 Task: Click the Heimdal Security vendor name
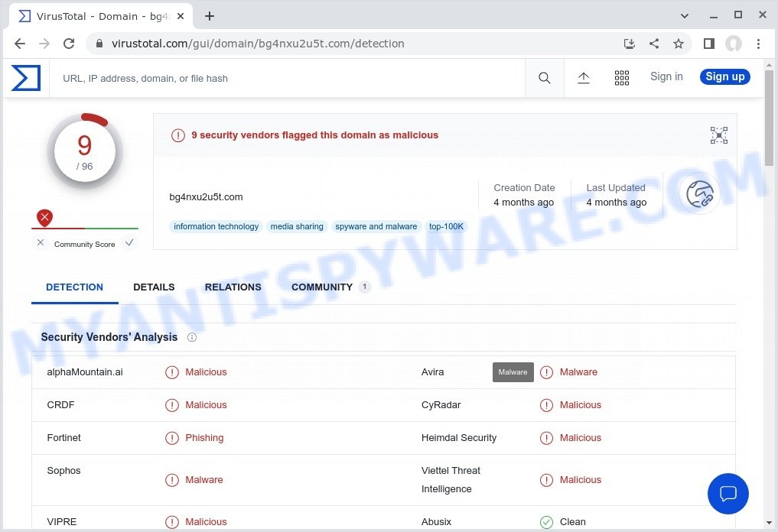coord(459,438)
